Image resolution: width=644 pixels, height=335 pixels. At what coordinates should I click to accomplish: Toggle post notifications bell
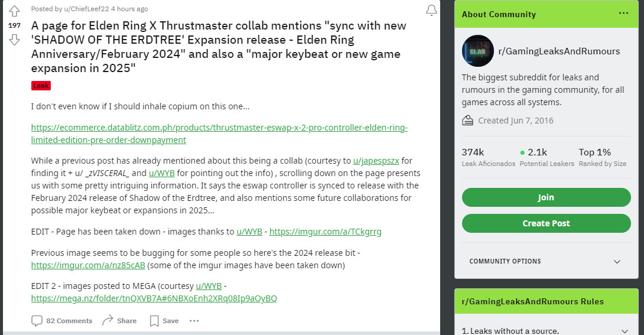431,10
